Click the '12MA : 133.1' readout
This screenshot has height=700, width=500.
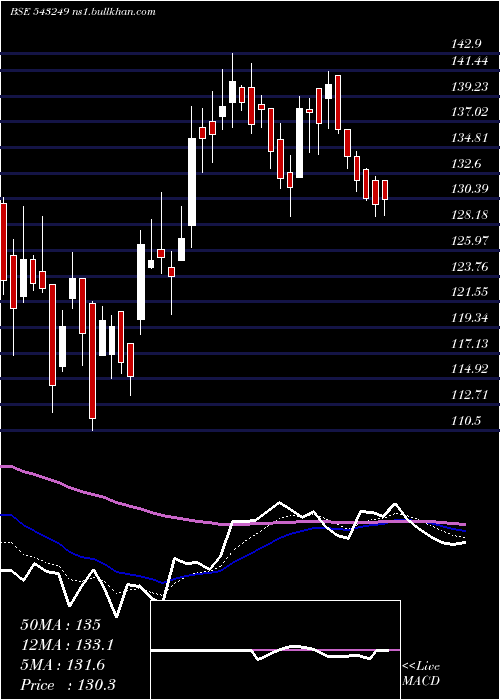coord(67,645)
